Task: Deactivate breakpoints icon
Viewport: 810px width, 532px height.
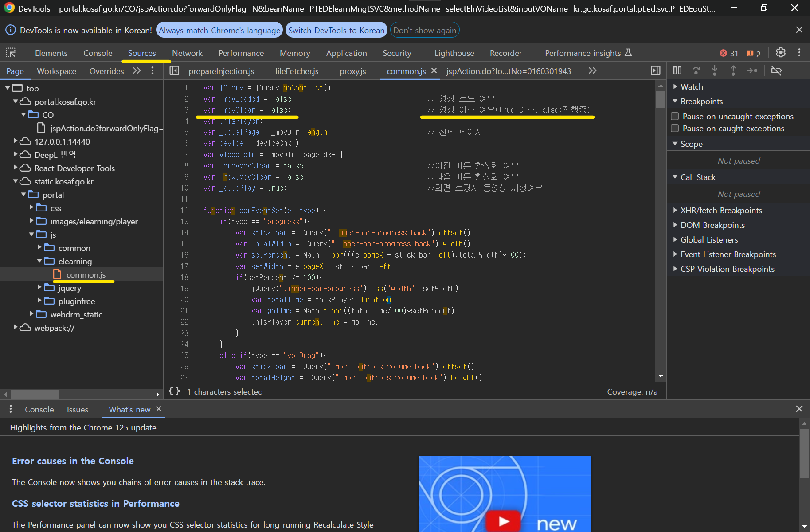Action: click(x=776, y=70)
